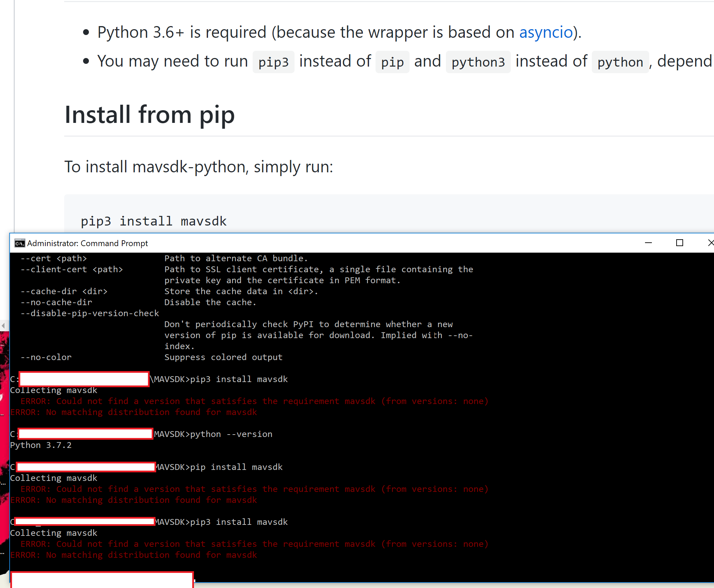The height and width of the screenshot is (588, 714).
Task: Open the asyncio hyperlink
Action: (546, 32)
